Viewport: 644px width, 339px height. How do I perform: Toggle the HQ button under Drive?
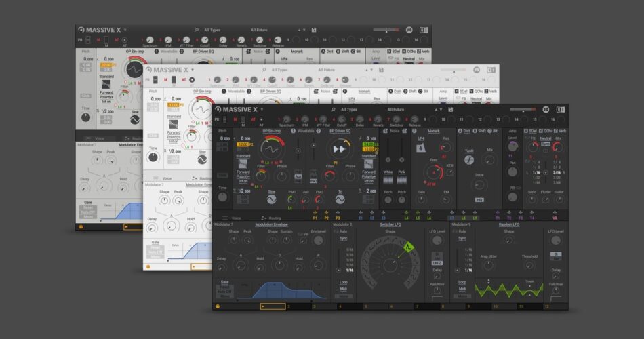tap(479, 201)
